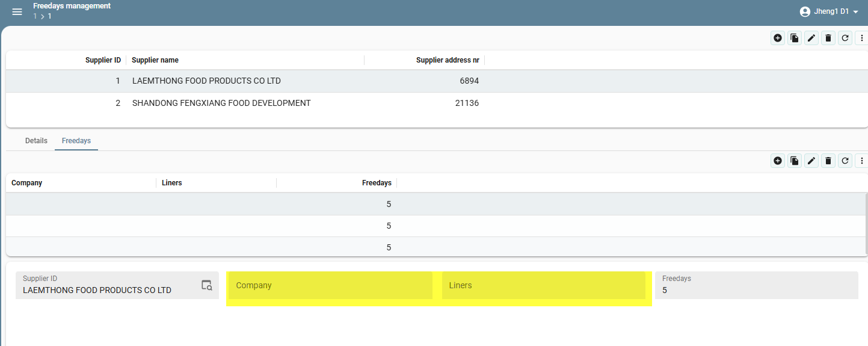Click the user avatar icon
Viewport: 868px width, 346px height.
click(x=805, y=11)
